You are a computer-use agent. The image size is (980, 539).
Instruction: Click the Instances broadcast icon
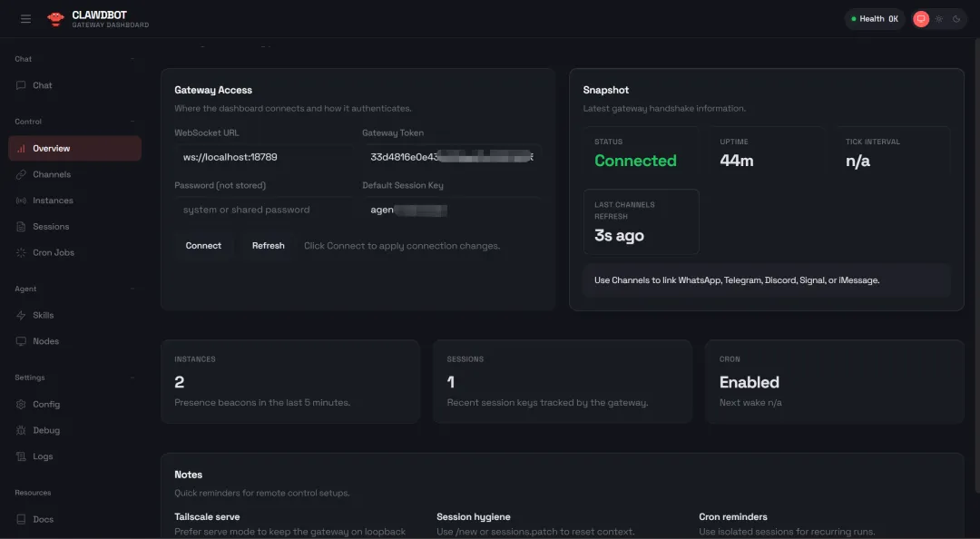pos(21,201)
